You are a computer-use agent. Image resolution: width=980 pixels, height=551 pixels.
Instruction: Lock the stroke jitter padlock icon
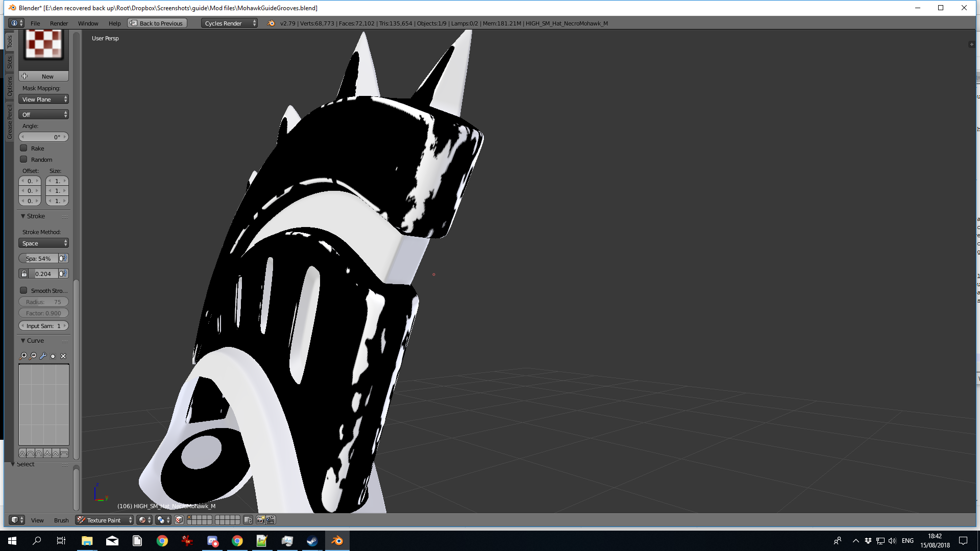[23, 274]
